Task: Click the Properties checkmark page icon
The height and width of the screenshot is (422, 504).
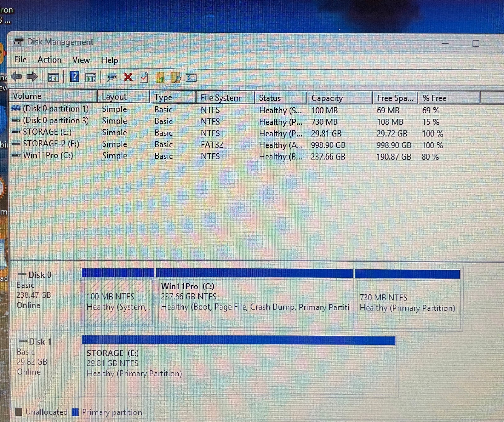Action: click(144, 77)
